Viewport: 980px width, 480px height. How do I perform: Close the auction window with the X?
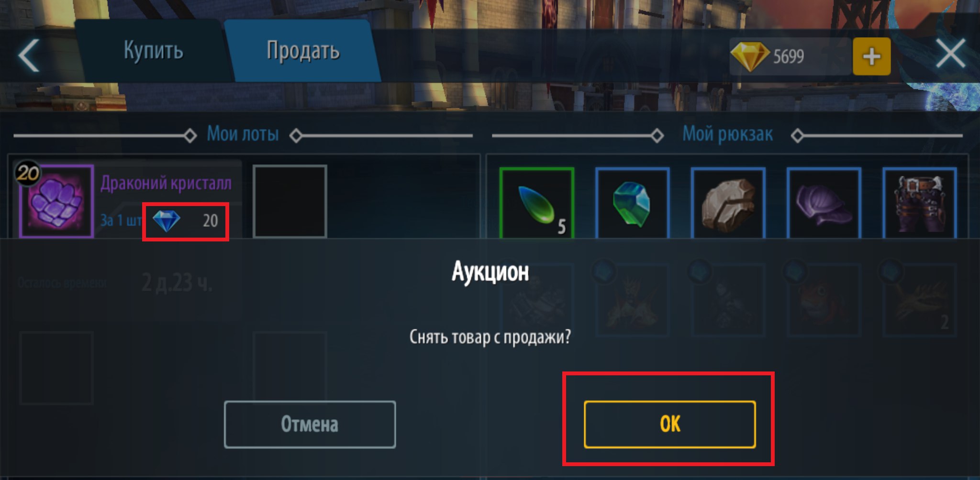(950, 54)
